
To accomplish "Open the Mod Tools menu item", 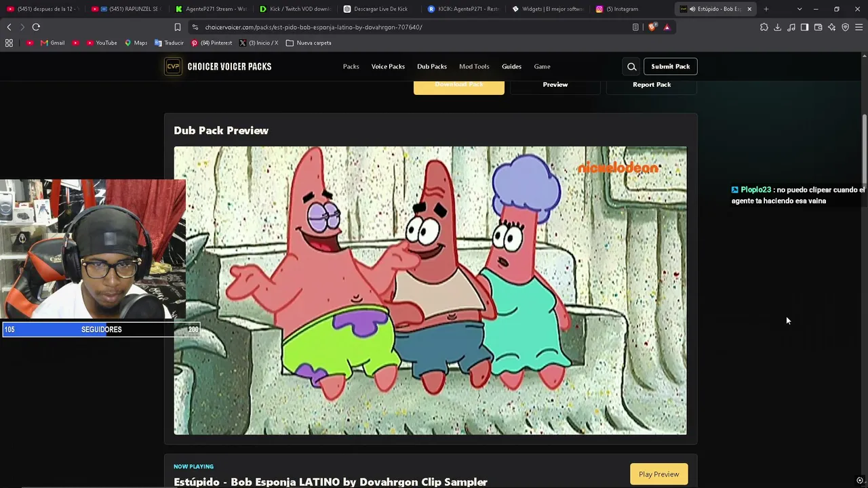I will point(474,66).
